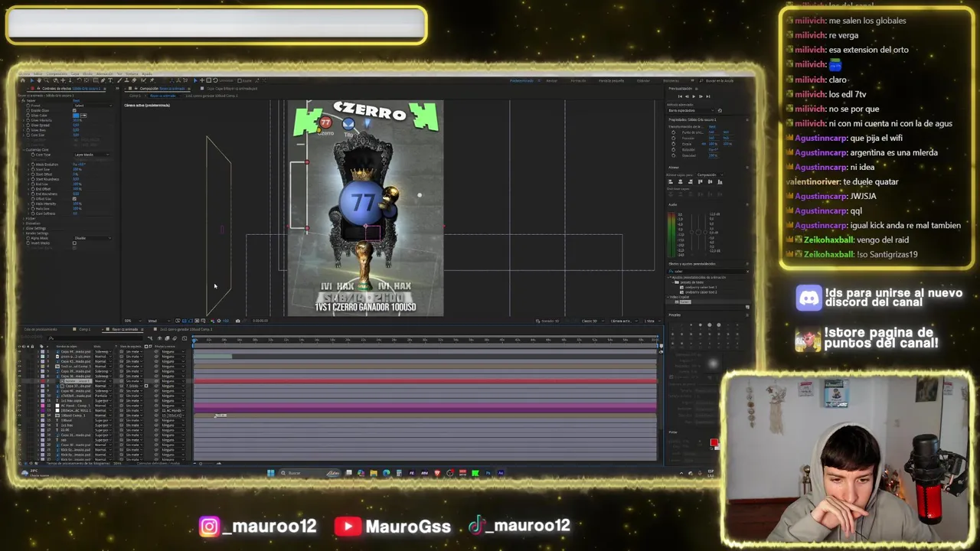Select the Pen tool
Screen dimensions: 980x551
[103, 80]
